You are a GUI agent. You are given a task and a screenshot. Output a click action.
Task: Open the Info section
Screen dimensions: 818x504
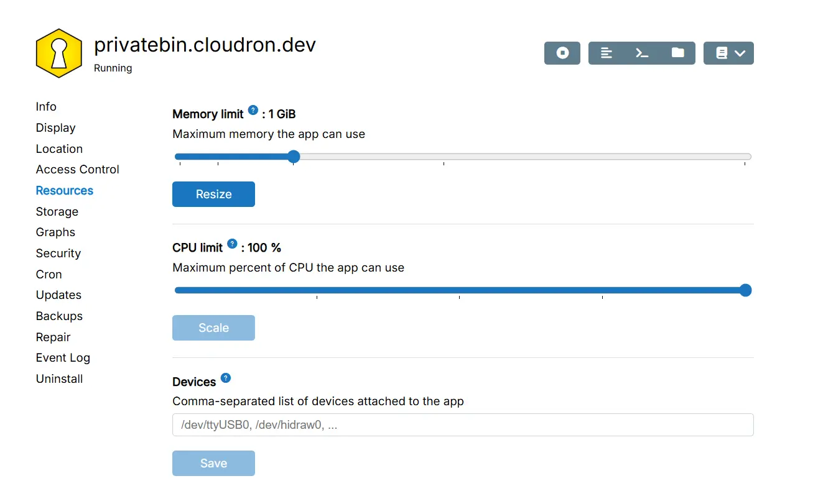point(46,107)
